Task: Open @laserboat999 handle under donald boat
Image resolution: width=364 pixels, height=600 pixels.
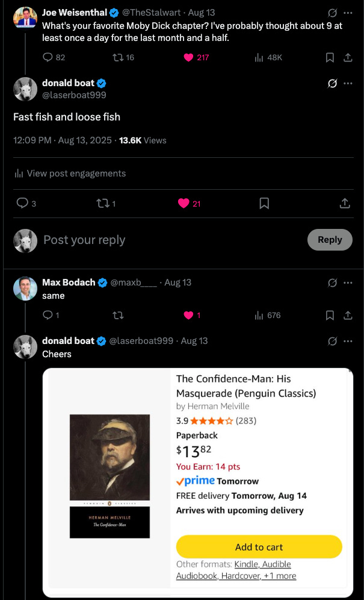Action: [74, 95]
